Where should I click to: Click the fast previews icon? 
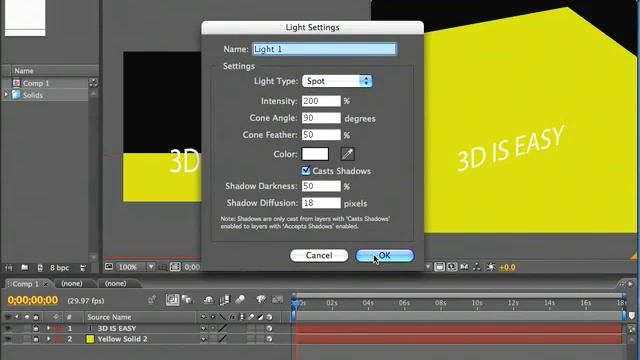click(452, 267)
